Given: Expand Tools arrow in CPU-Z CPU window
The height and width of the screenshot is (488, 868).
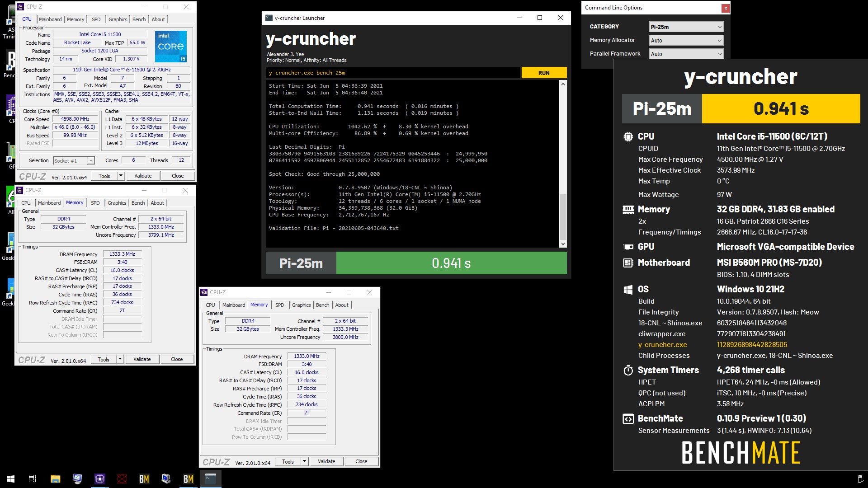Looking at the screenshot, I should 121,176.
